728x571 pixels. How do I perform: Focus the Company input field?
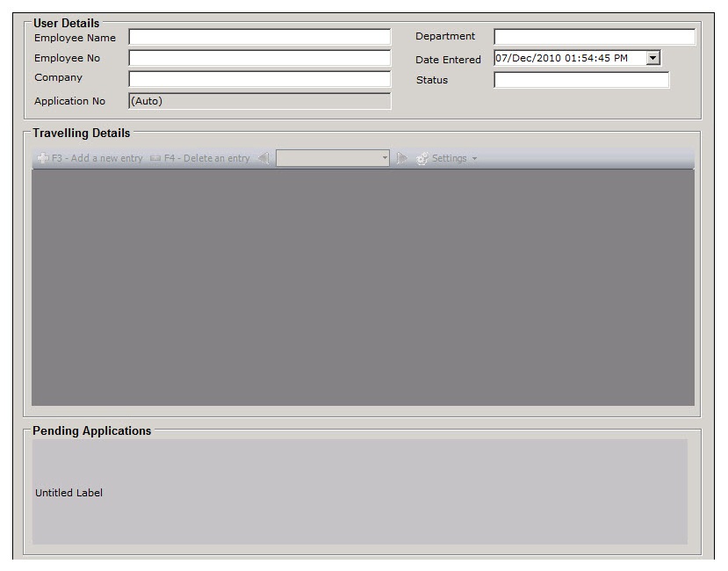point(260,79)
